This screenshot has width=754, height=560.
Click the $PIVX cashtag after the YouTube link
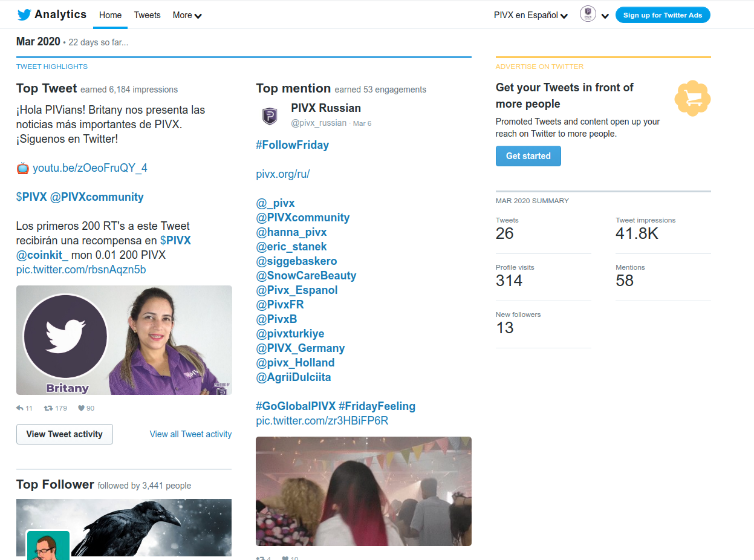(x=31, y=197)
